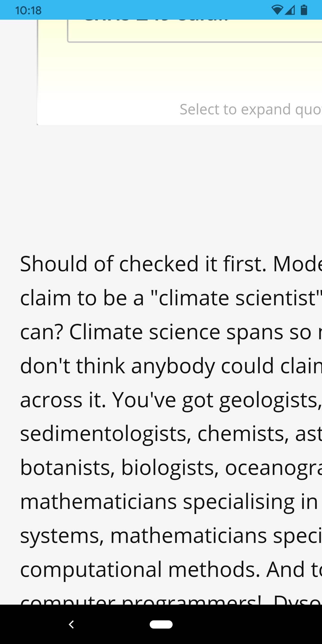The width and height of the screenshot is (322, 644).
Task: Tap the line "don't think anybody could"
Action: pos(171,366)
